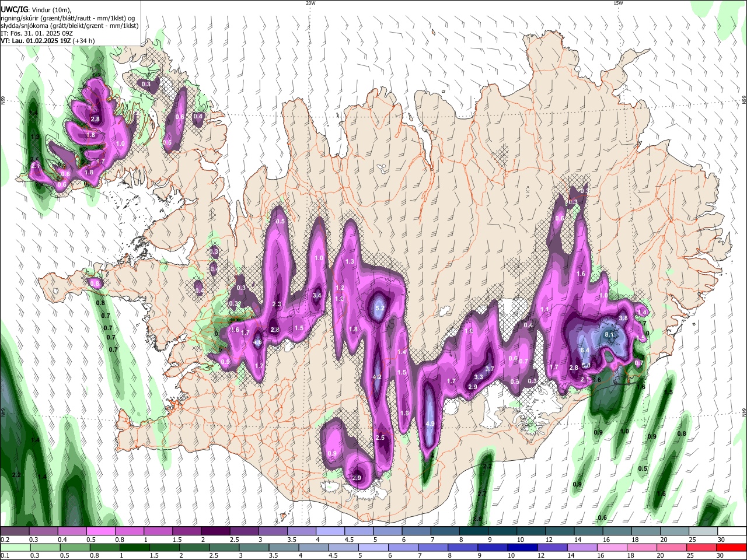This screenshot has height=560, width=747.
Task: Click the '3.8' precipitation value on the map
Action: click(x=623, y=318)
